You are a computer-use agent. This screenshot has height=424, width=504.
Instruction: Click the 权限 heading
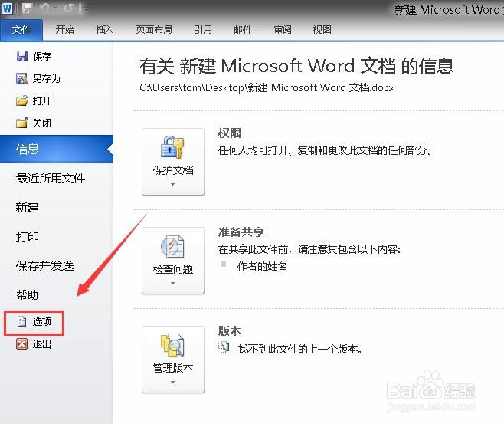[x=230, y=133]
